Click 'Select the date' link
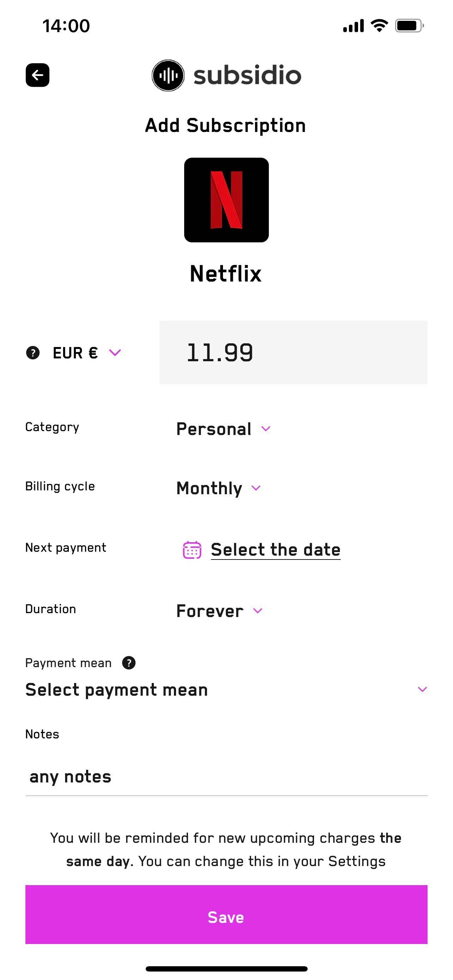The image size is (453, 980). click(276, 550)
